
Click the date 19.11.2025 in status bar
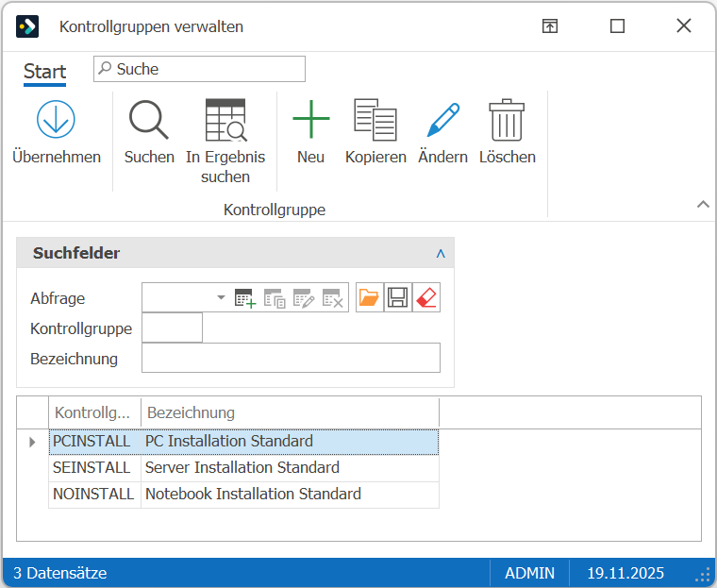[625, 573]
